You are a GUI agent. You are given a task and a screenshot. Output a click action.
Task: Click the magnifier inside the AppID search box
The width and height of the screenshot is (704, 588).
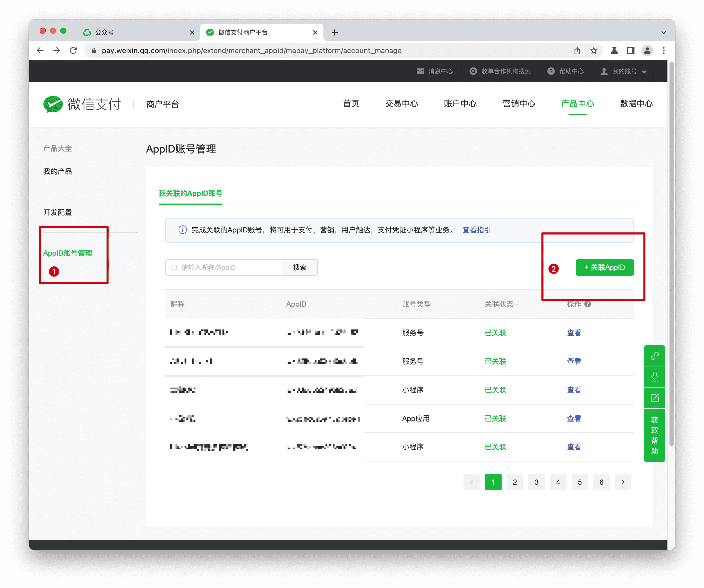click(x=174, y=267)
